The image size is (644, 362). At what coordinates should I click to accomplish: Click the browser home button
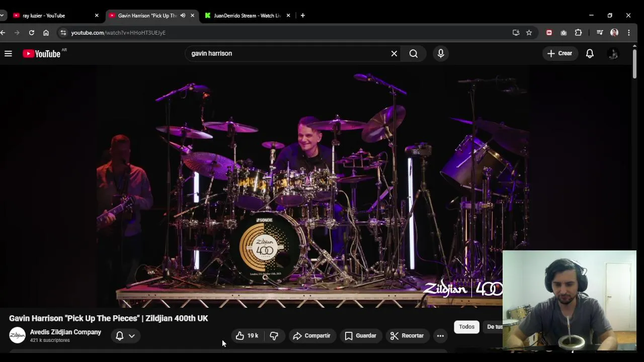click(x=46, y=33)
